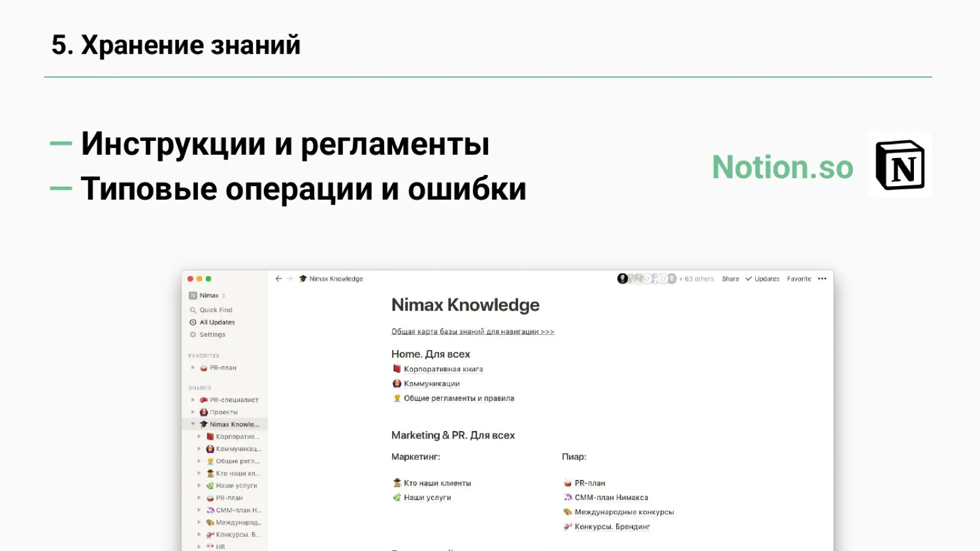
Task: Expand the PR-план favorite in sidebar
Action: [x=193, y=368]
